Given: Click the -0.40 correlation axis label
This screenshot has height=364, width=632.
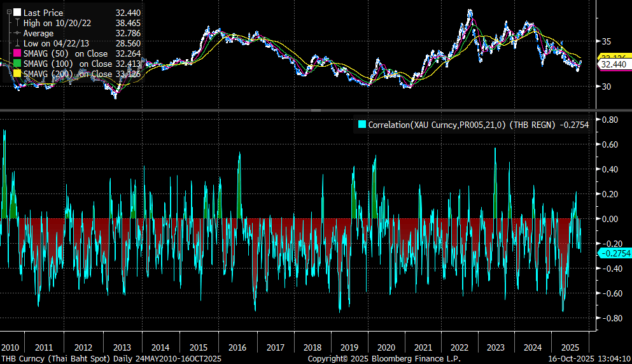Looking at the screenshot, I should (x=612, y=269).
